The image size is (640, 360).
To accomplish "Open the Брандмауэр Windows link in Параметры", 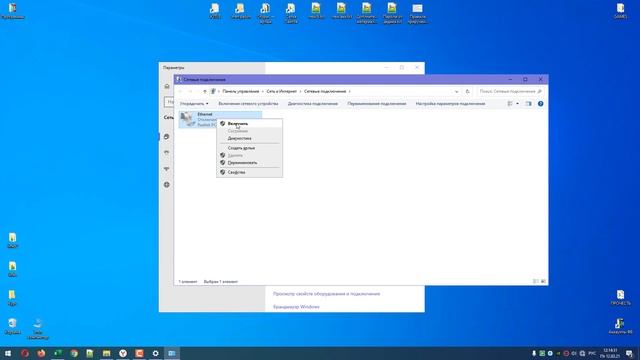I will click(x=296, y=307).
